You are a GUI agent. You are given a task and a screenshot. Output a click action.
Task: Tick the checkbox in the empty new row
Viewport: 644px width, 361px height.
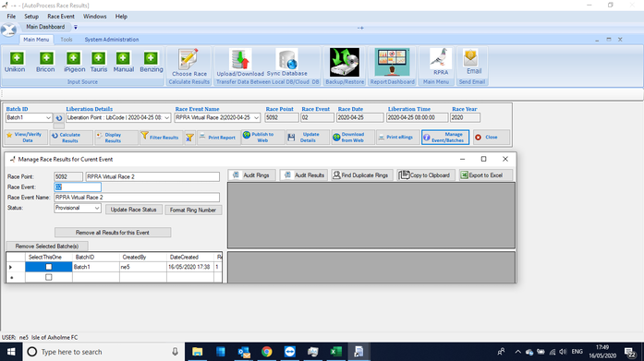pos(49,277)
